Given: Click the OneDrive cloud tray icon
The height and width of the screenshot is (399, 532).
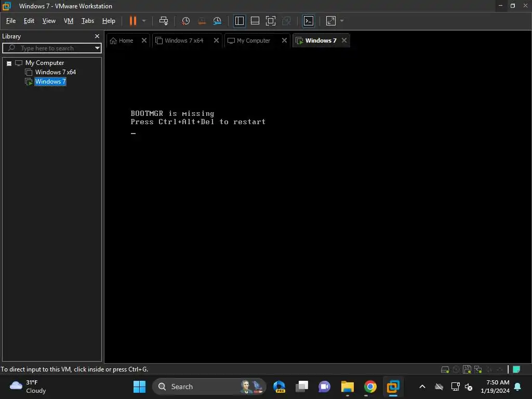Looking at the screenshot, I should [x=438, y=387].
